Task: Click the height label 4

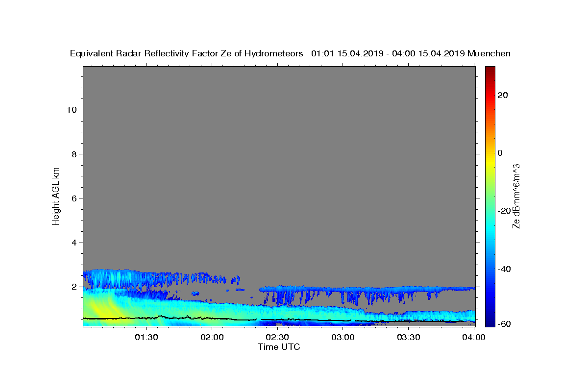Action: click(x=73, y=243)
